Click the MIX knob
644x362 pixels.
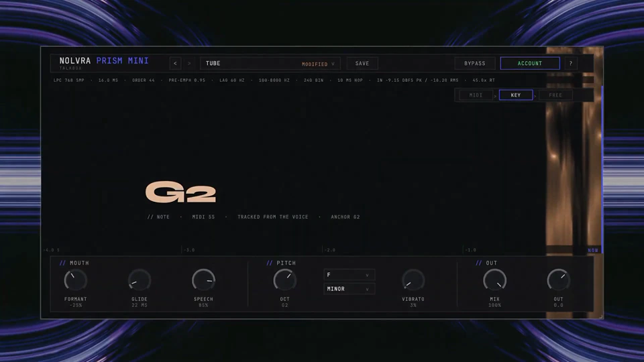[494, 280]
